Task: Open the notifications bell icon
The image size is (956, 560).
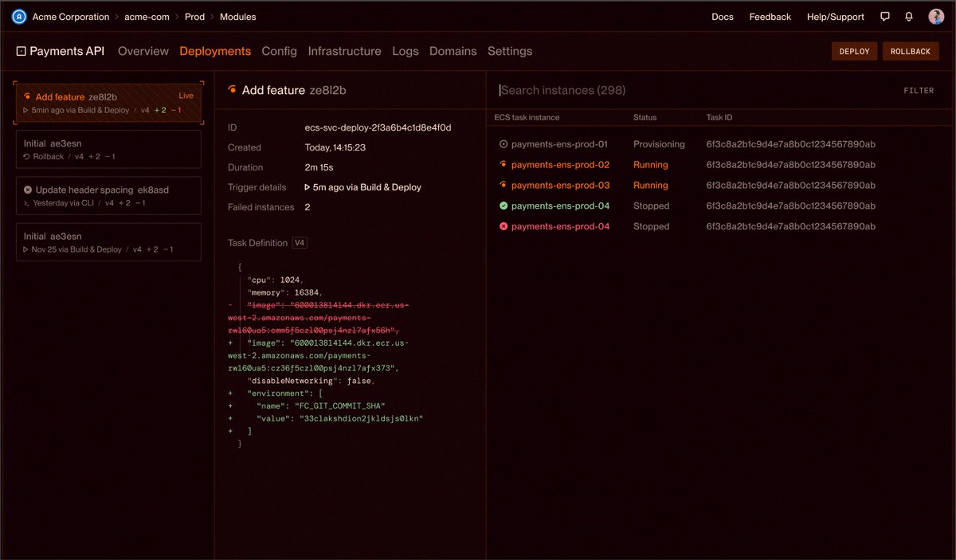Action: [x=909, y=17]
